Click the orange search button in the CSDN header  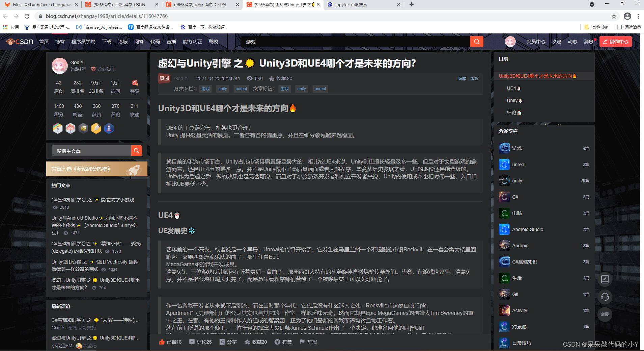[x=476, y=42]
